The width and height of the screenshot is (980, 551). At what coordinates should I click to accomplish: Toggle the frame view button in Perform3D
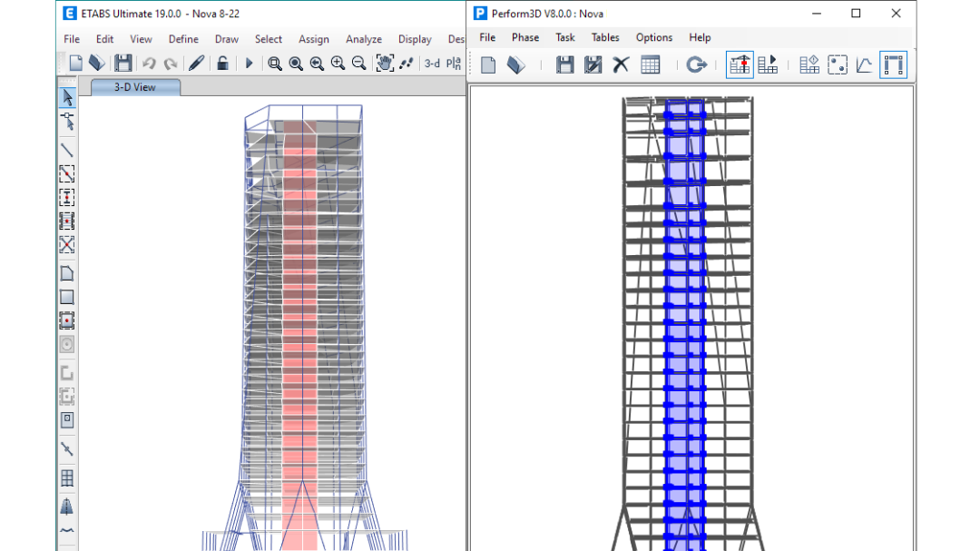tap(893, 64)
